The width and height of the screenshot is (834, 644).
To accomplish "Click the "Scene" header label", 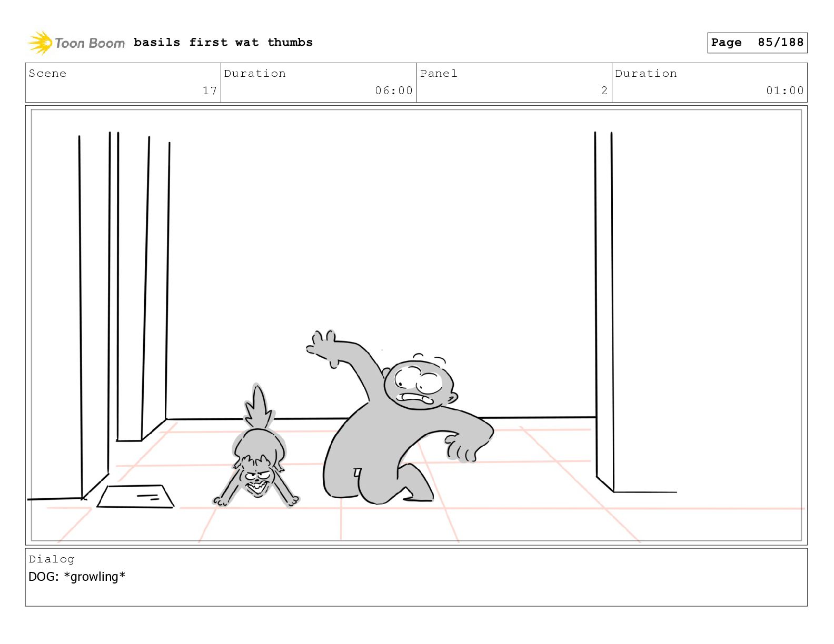I will (47, 73).
